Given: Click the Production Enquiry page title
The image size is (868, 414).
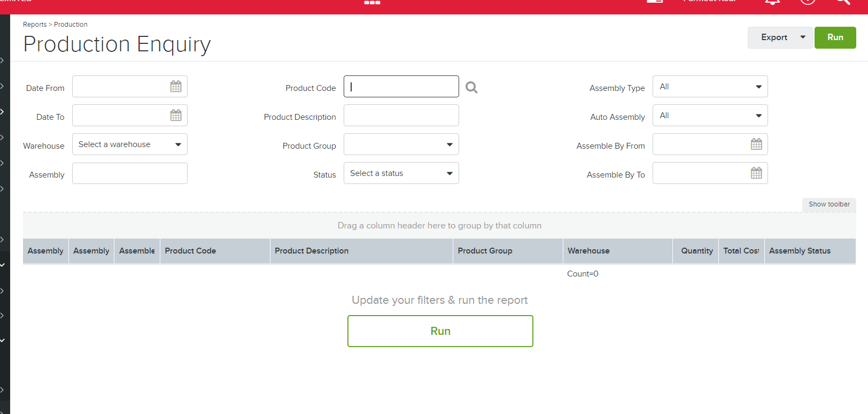Looking at the screenshot, I should point(117,44).
